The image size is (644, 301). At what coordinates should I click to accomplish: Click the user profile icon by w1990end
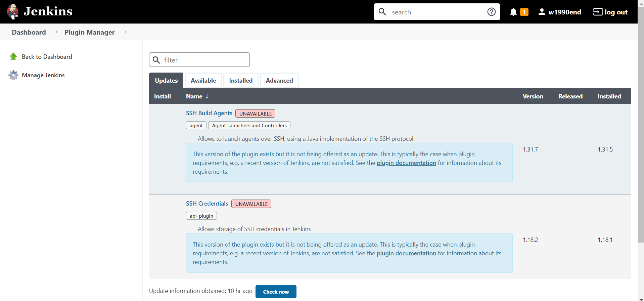click(x=542, y=12)
